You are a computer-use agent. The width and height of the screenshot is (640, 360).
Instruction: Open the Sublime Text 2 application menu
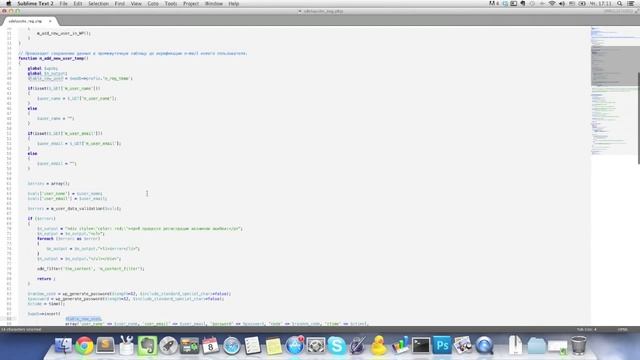click(36, 4)
